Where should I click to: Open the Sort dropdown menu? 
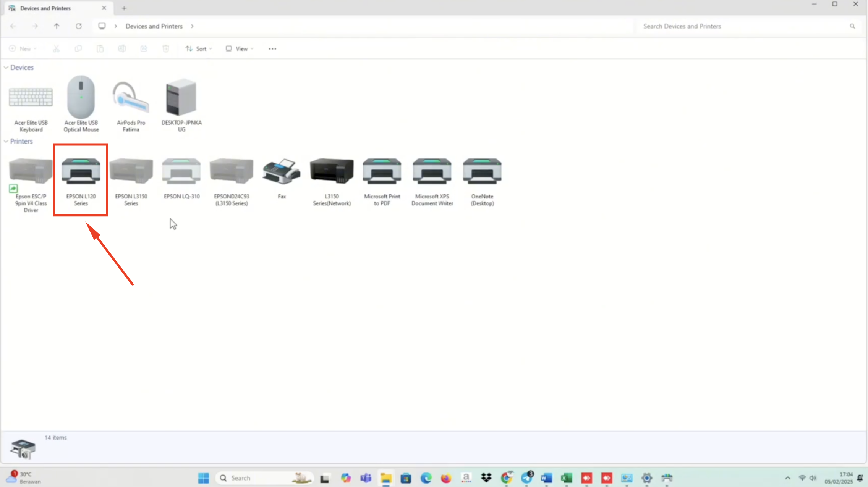199,49
